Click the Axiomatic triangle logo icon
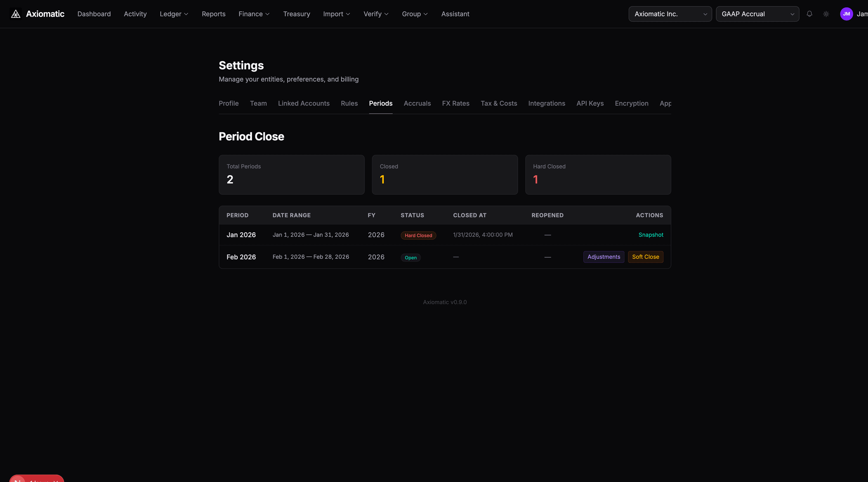868x482 pixels. click(x=16, y=14)
